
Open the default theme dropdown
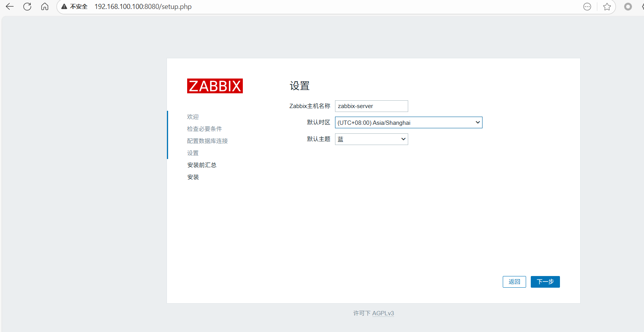coord(372,139)
